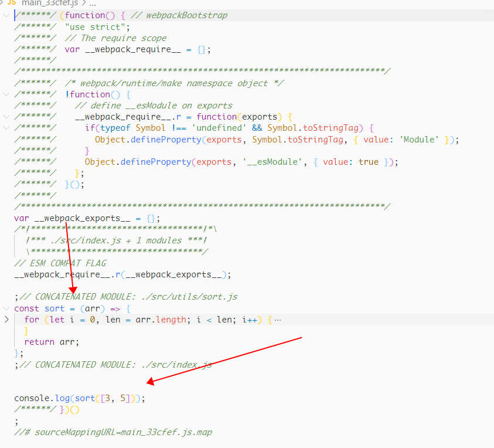Collapse the webpackBootstrap function fold chevron
The height and width of the screenshot is (448, 494).
[6, 15]
